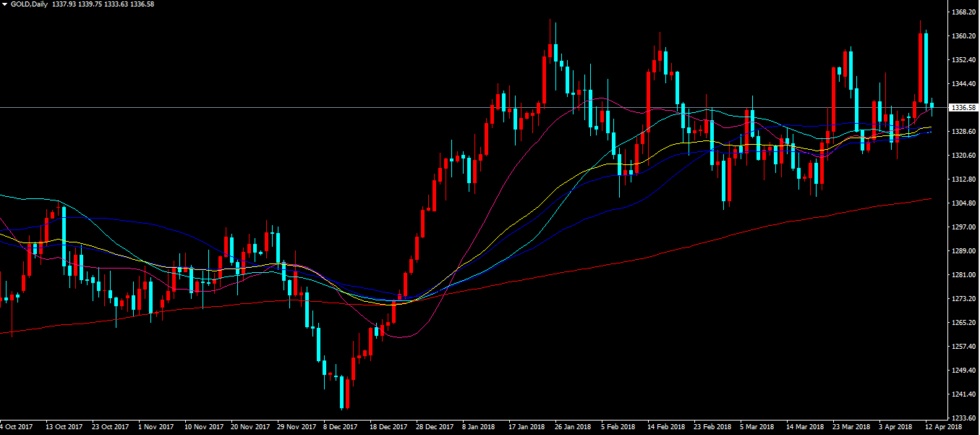Select the 13 Oct 2017 date label

tap(64, 427)
